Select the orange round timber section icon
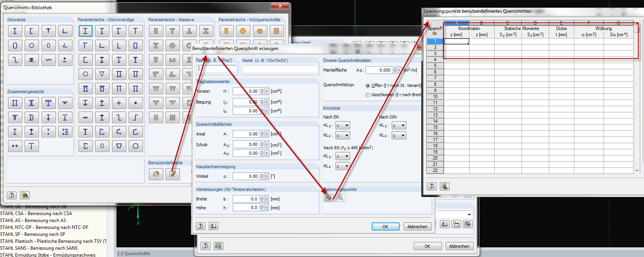644x257 pixels. point(243,31)
